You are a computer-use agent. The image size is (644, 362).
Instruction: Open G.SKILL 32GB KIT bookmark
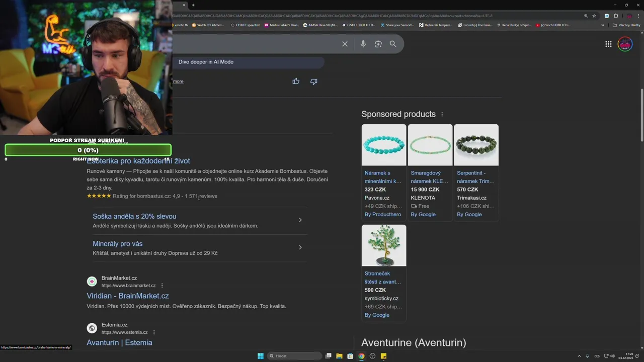click(358, 25)
